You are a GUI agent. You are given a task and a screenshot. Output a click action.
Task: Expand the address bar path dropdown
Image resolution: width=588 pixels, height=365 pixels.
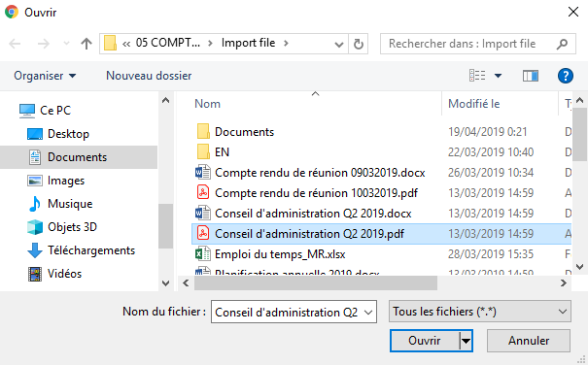339,45
